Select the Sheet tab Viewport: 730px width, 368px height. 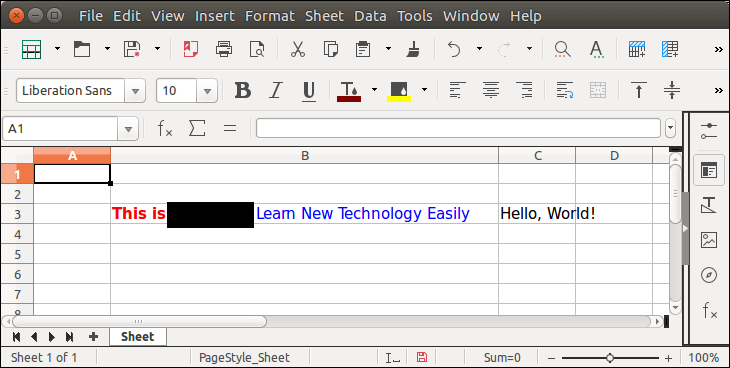click(x=138, y=337)
